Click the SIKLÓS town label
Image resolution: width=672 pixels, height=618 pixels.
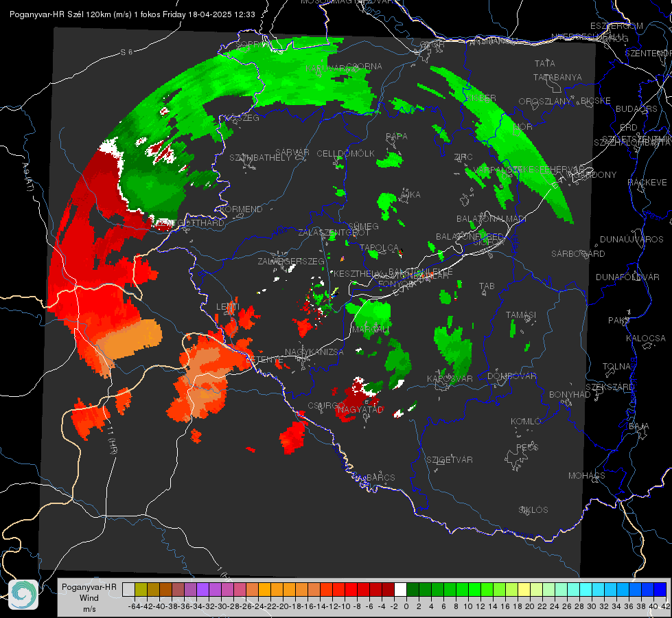pos(533,510)
